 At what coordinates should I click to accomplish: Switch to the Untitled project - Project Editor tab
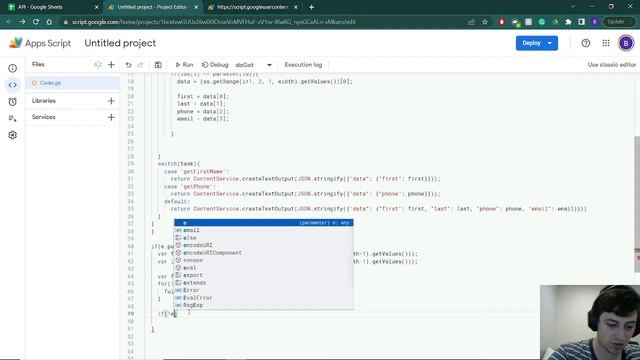click(x=152, y=7)
